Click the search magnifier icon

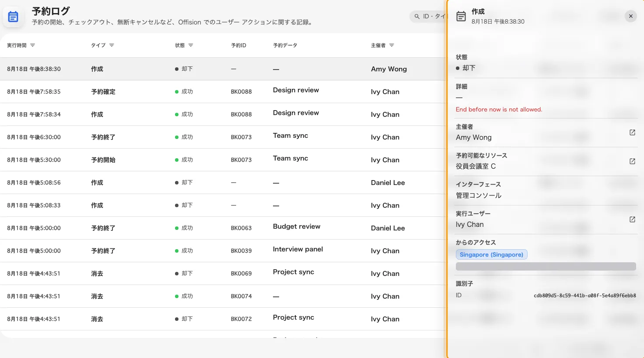click(x=417, y=17)
